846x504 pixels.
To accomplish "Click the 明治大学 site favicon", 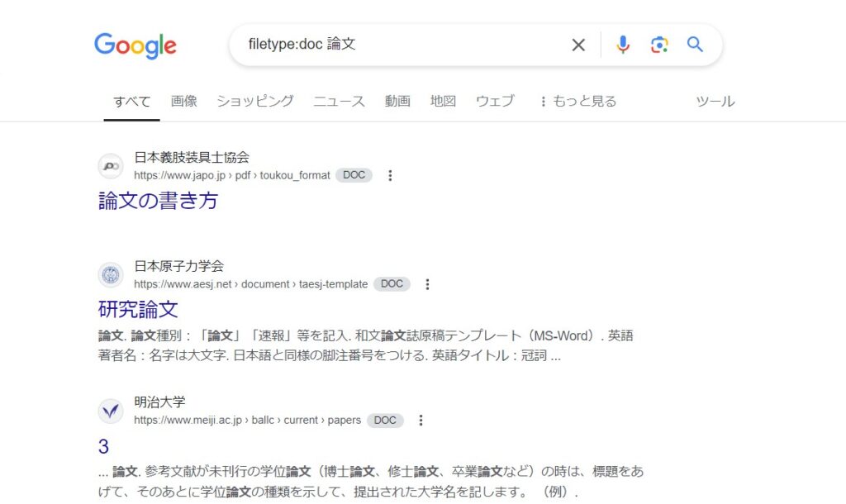I will tap(111, 411).
